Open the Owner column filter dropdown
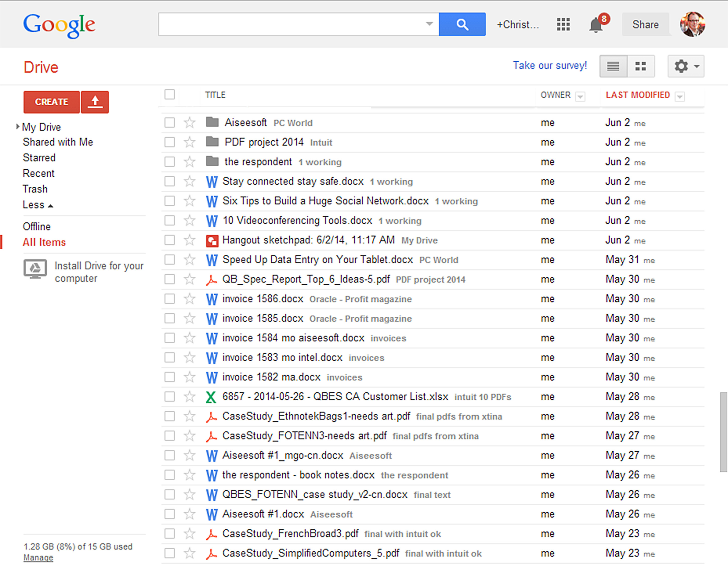This screenshot has width=728, height=577. pyautogui.click(x=580, y=97)
